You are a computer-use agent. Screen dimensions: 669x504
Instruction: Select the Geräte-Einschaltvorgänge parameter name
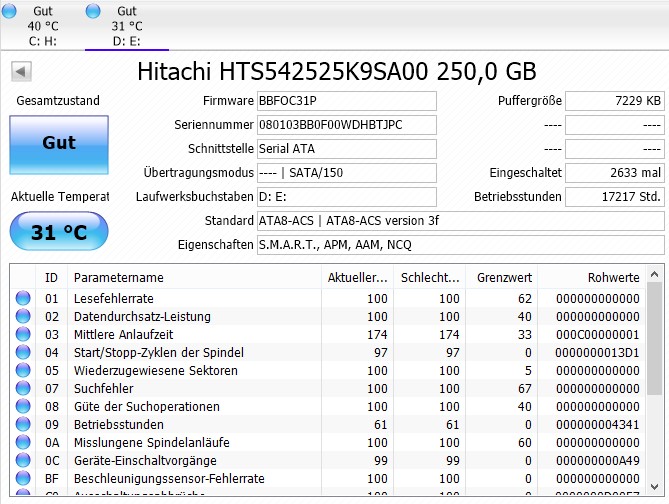click(145, 460)
